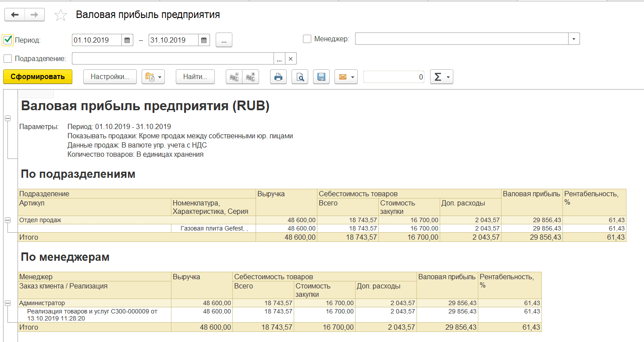Select the Рентабельность header in departments table
This screenshot has width=644, height=342.
click(x=594, y=202)
